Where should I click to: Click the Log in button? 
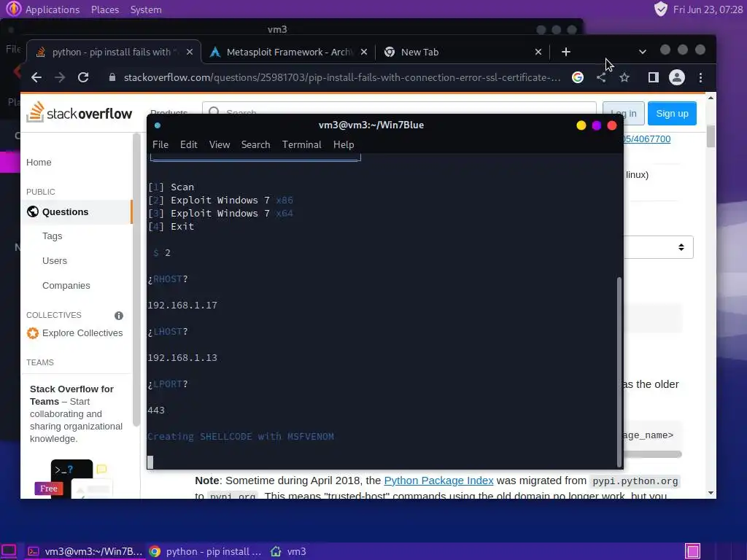624,113
